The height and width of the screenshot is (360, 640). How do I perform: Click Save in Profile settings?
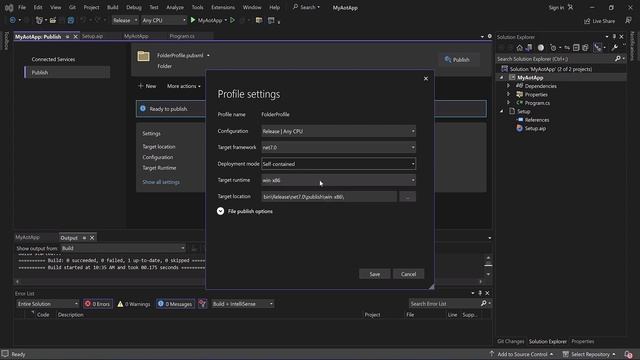click(x=375, y=274)
